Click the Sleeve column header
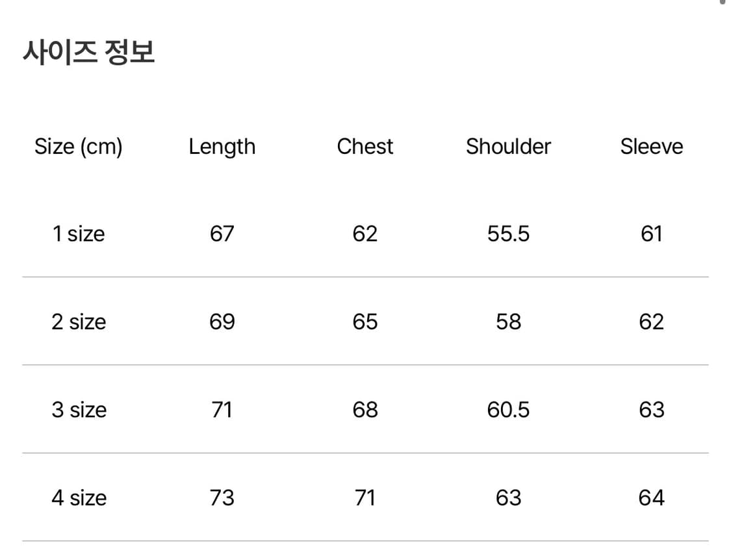 pyautogui.click(x=651, y=147)
